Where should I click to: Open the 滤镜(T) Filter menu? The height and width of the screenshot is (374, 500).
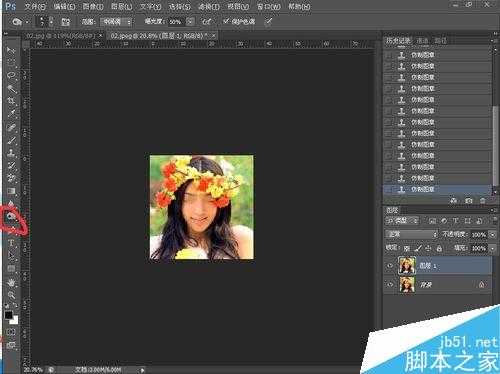pos(209,7)
